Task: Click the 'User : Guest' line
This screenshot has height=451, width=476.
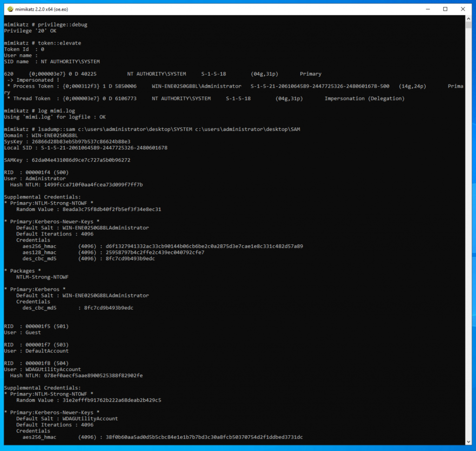Action: coord(22,333)
